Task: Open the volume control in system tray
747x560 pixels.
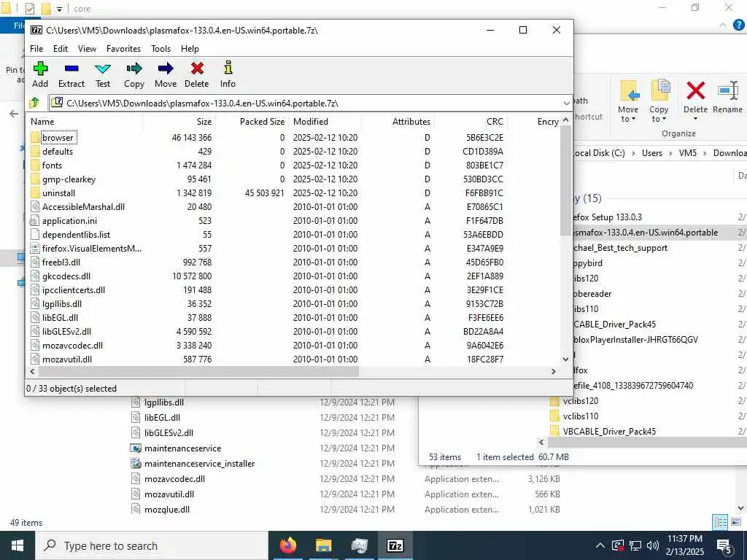Action: click(653, 545)
